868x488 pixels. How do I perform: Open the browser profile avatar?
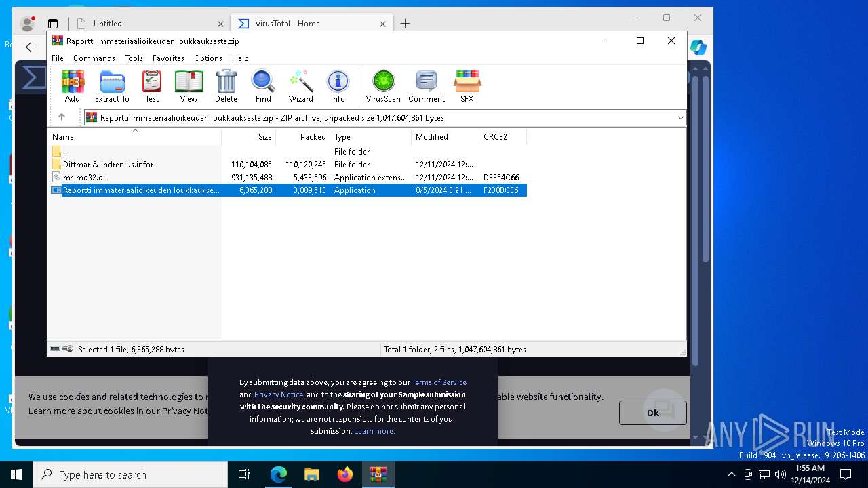(x=27, y=24)
